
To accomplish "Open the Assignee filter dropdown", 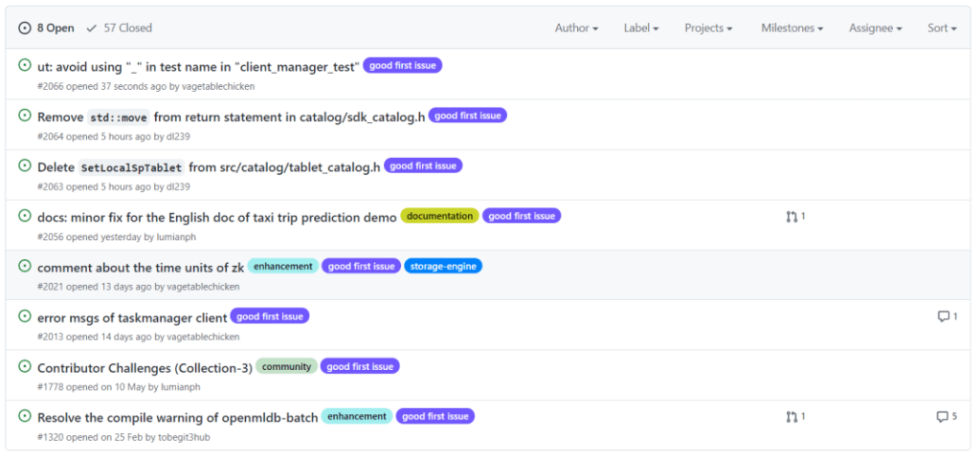I will [x=875, y=28].
